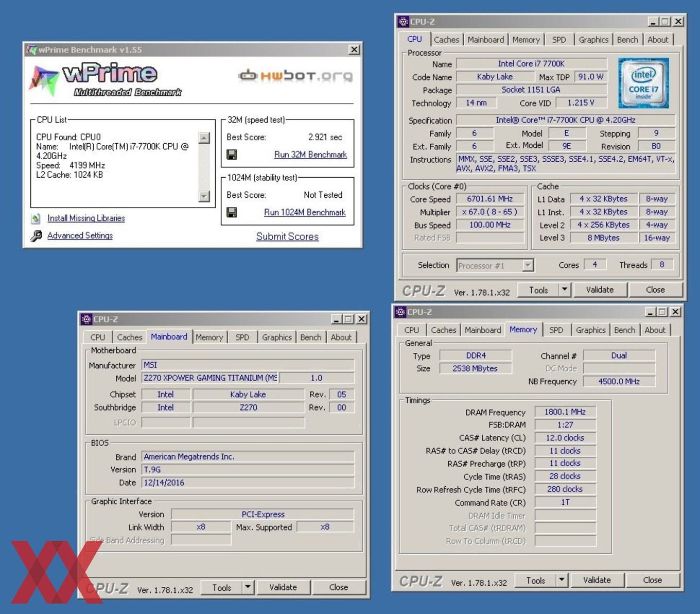700x614 pixels.
Task: Select SPD tab in the Memory window
Action: (556, 330)
